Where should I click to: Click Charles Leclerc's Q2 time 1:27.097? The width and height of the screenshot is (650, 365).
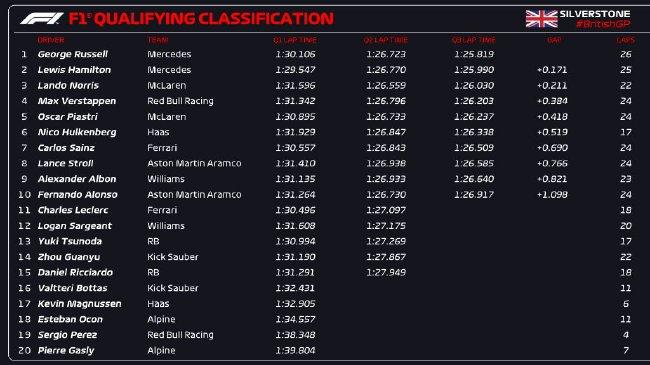tap(386, 210)
